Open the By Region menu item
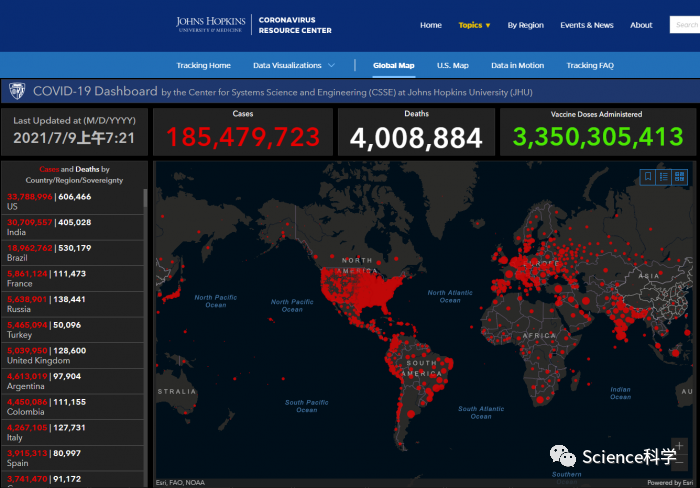The image size is (700, 488). tap(525, 25)
